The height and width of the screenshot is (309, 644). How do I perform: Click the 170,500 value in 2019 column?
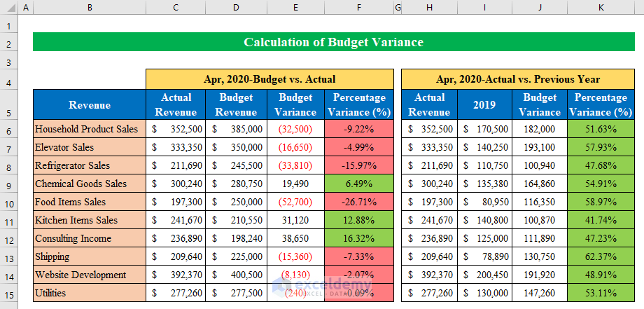[x=484, y=129]
